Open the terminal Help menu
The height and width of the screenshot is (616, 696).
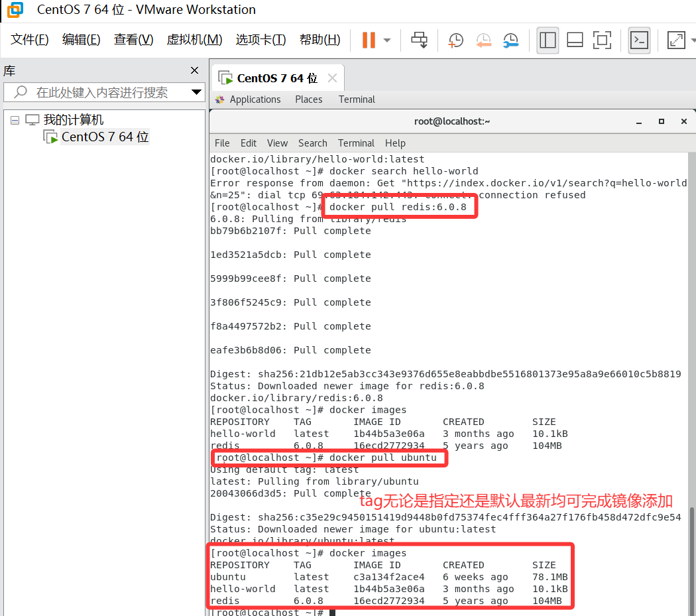tap(395, 143)
